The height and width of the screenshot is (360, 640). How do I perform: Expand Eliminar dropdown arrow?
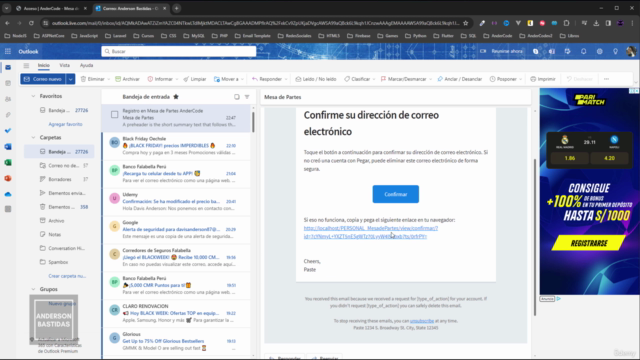click(x=109, y=79)
